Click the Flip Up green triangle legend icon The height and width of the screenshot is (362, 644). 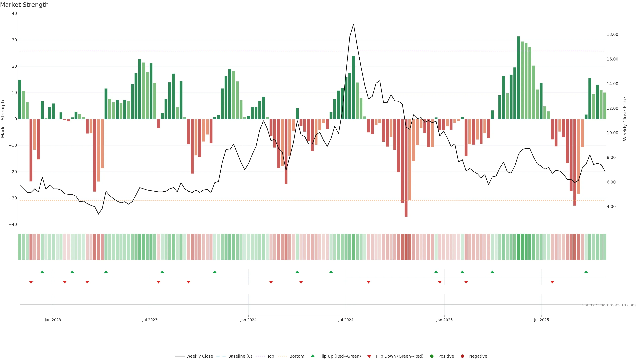[312, 356]
